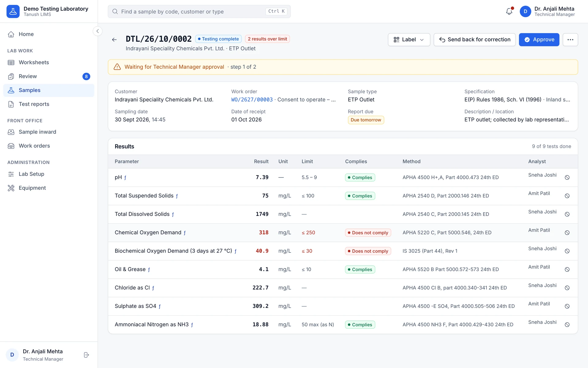Approve the sample
The height and width of the screenshot is (368, 588).
[539, 40]
